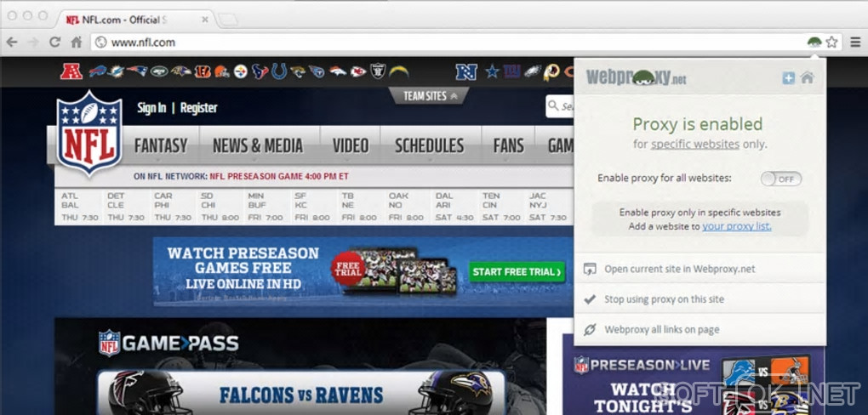The width and height of the screenshot is (868, 415).
Task: Open the Tennessee Titans team icon
Action: click(317, 71)
